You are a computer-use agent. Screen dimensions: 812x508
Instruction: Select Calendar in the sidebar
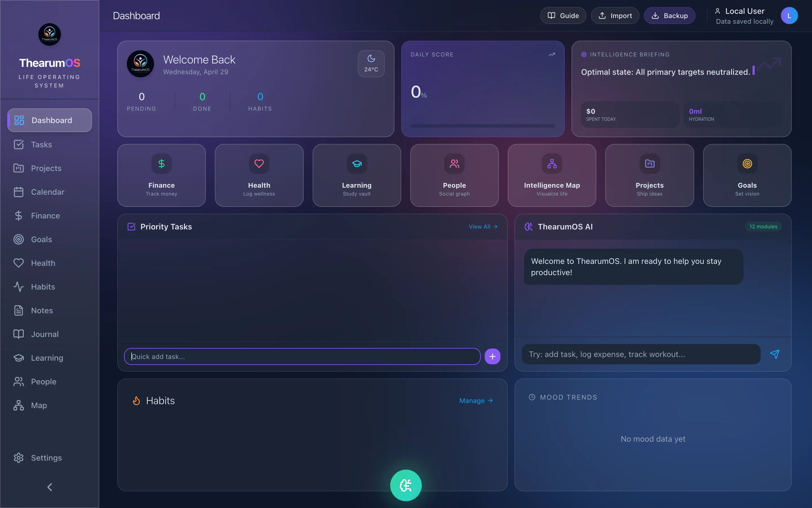pyautogui.click(x=50, y=192)
